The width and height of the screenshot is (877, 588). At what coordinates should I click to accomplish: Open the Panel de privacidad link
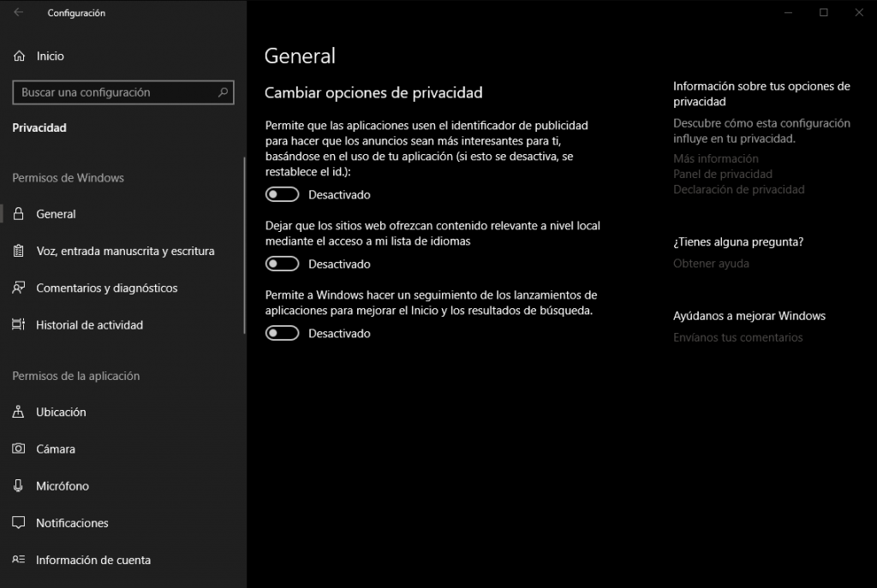tap(723, 174)
